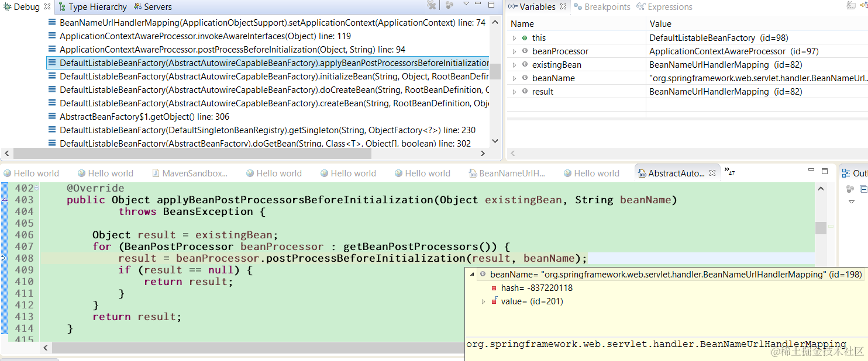Select hash= -837220118 row in popup
The height and width of the screenshot is (361, 868).
click(x=537, y=288)
